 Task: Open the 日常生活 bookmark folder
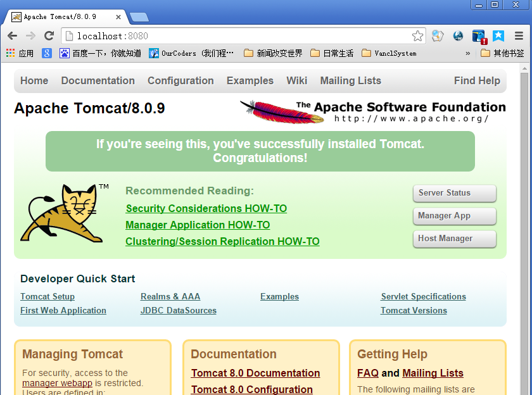click(332, 53)
